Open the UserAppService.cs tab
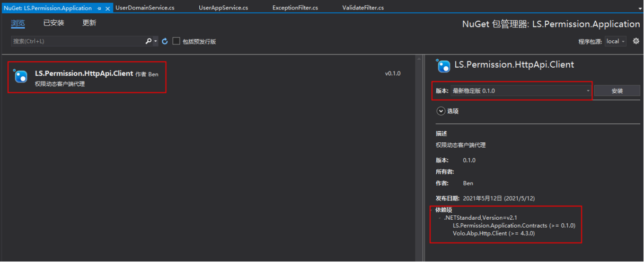The width and height of the screenshot is (644, 262). tap(223, 8)
